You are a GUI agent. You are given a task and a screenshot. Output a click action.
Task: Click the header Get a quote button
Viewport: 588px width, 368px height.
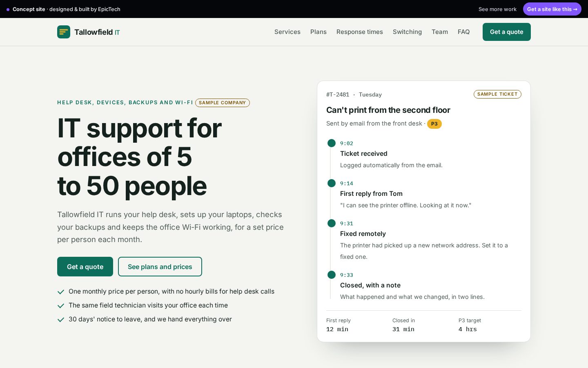coord(507,32)
